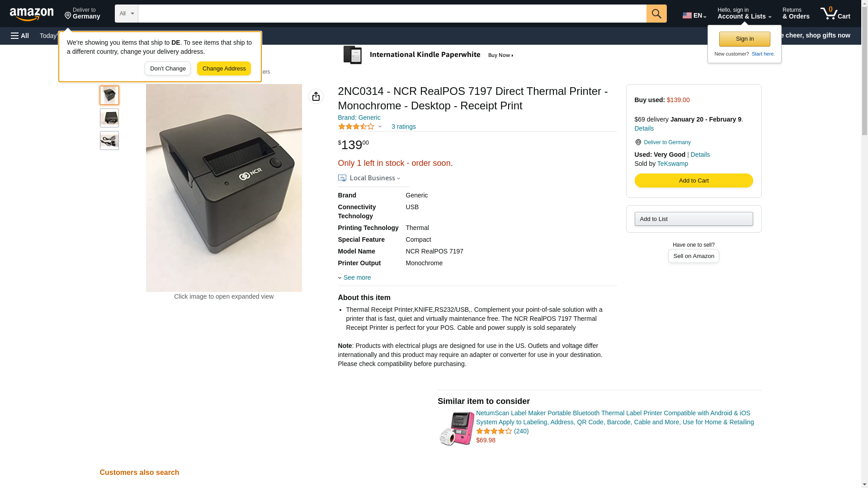
Task: Click the share icon beside product image
Action: (x=316, y=96)
